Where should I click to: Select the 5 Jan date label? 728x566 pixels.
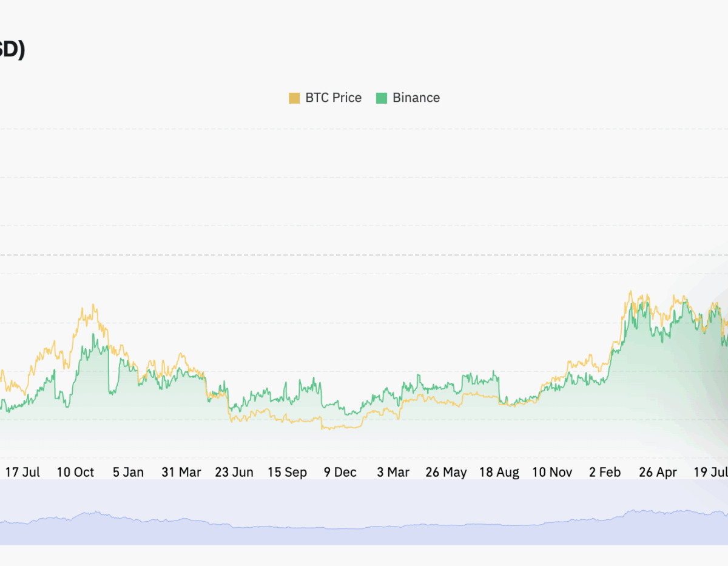click(x=128, y=472)
